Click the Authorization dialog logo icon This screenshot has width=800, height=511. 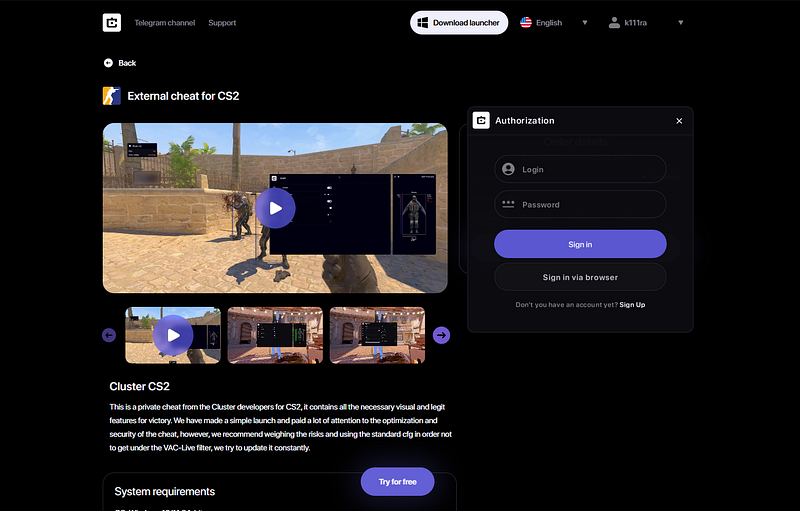pyautogui.click(x=481, y=120)
